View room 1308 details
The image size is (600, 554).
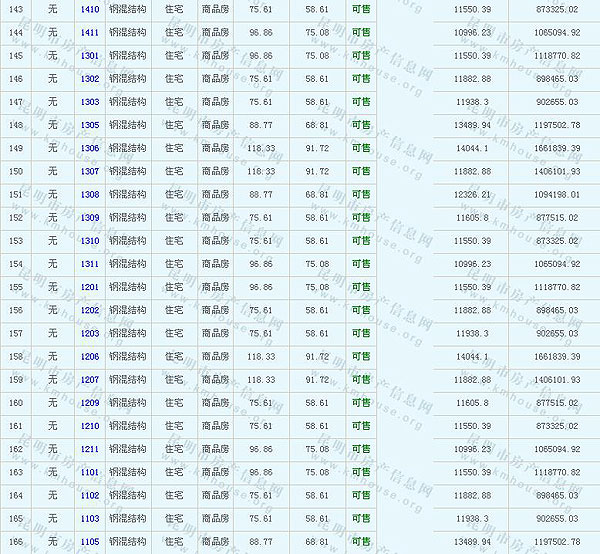(89, 194)
